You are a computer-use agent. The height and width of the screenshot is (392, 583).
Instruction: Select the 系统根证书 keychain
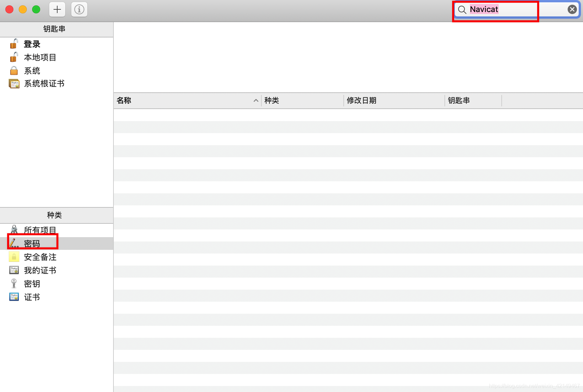pos(57,83)
